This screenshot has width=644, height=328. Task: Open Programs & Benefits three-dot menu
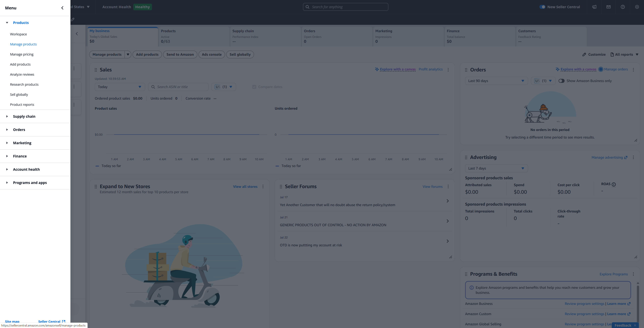click(633, 274)
